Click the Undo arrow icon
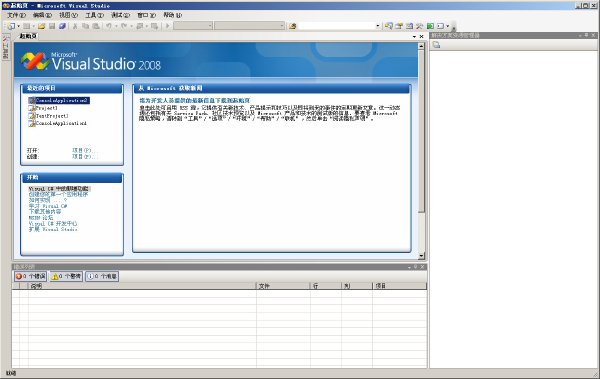Image resolution: width=600 pixels, height=379 pixels. 109,26
